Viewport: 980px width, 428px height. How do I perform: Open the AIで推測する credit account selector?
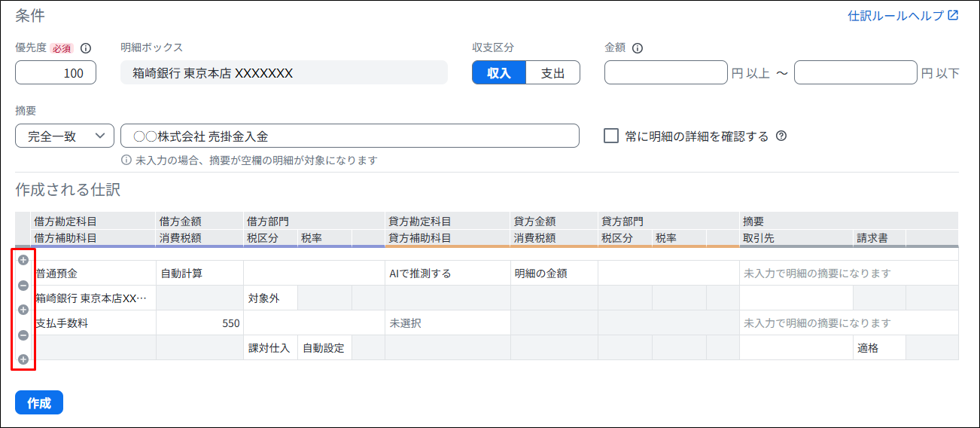(x=447, y=274)
